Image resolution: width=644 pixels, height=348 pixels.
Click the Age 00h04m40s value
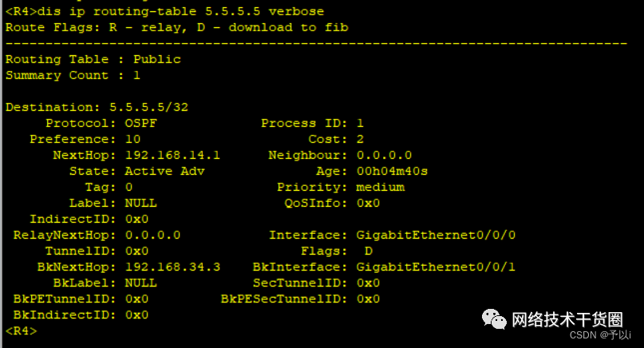pyautogui.click(x=393, y=171)
